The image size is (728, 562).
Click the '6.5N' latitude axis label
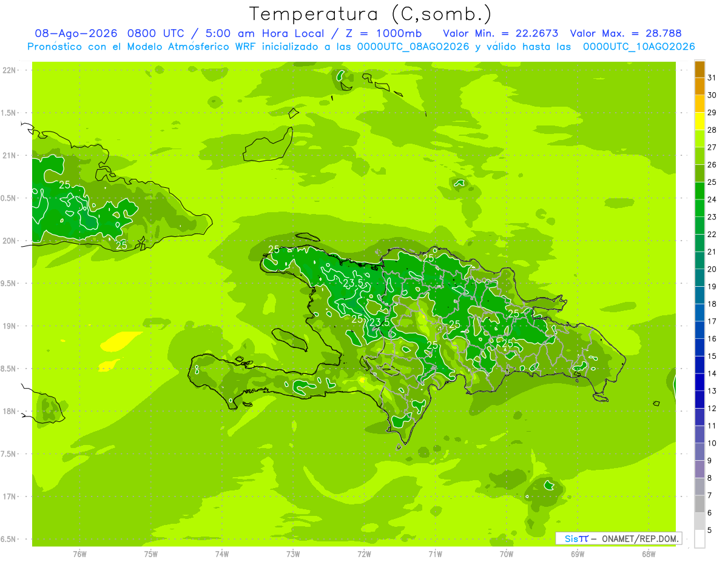9,539
